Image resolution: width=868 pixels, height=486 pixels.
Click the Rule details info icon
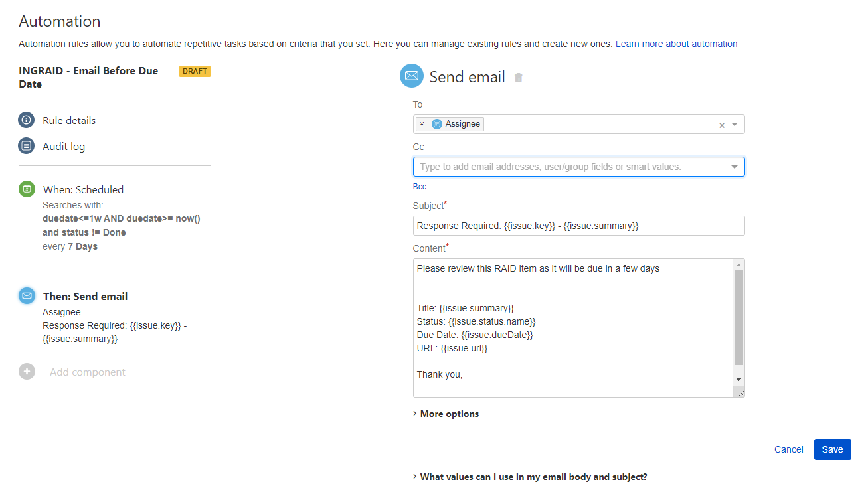[x=26, y=120]
